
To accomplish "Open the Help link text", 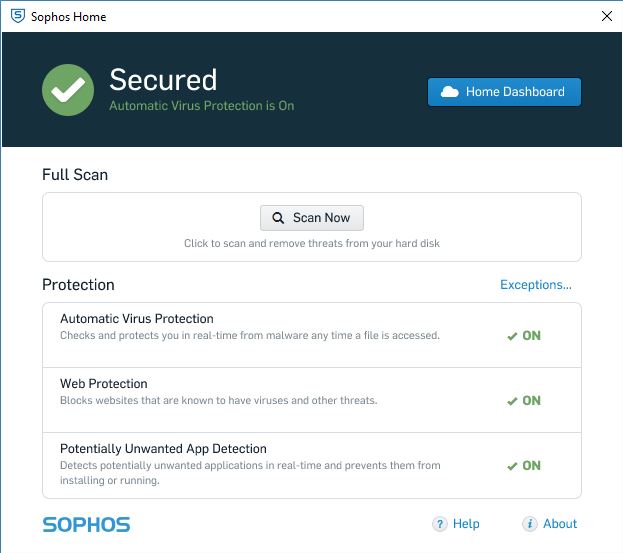I will [466, 524].
